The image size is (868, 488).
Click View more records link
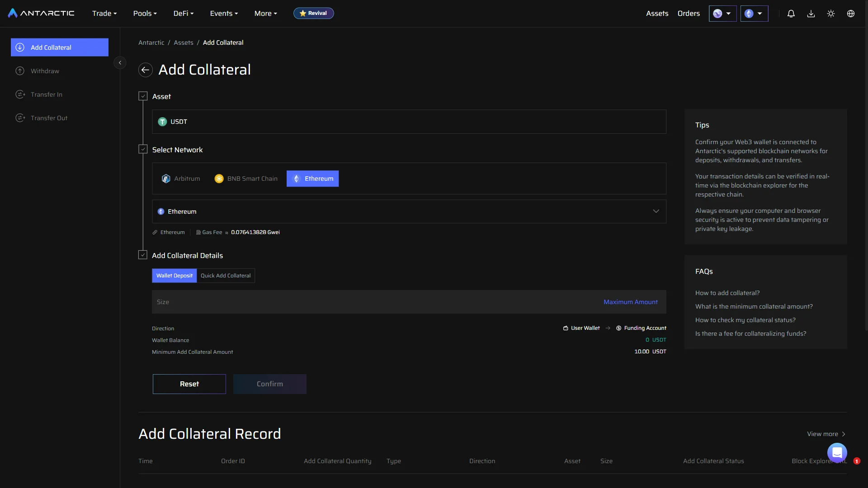pos(826,434)
